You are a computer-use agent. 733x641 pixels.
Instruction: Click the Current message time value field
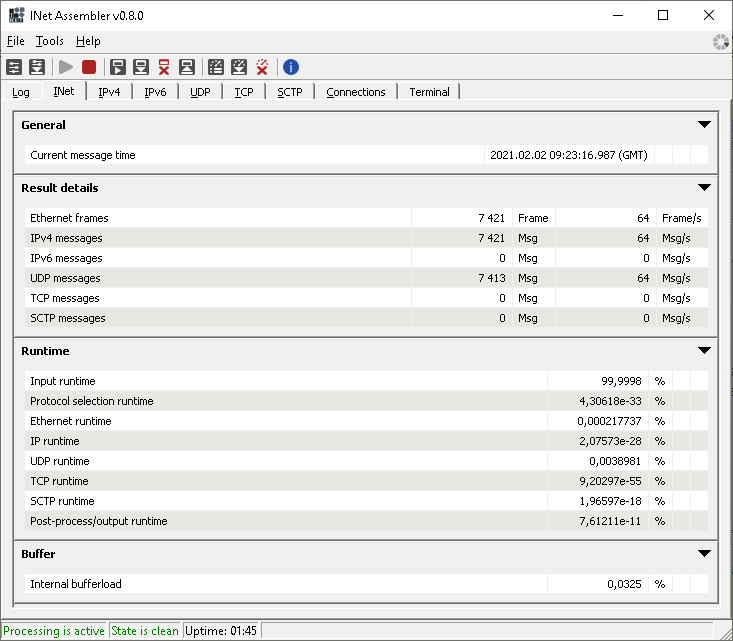pyautogui.click(x=567, y=155)
